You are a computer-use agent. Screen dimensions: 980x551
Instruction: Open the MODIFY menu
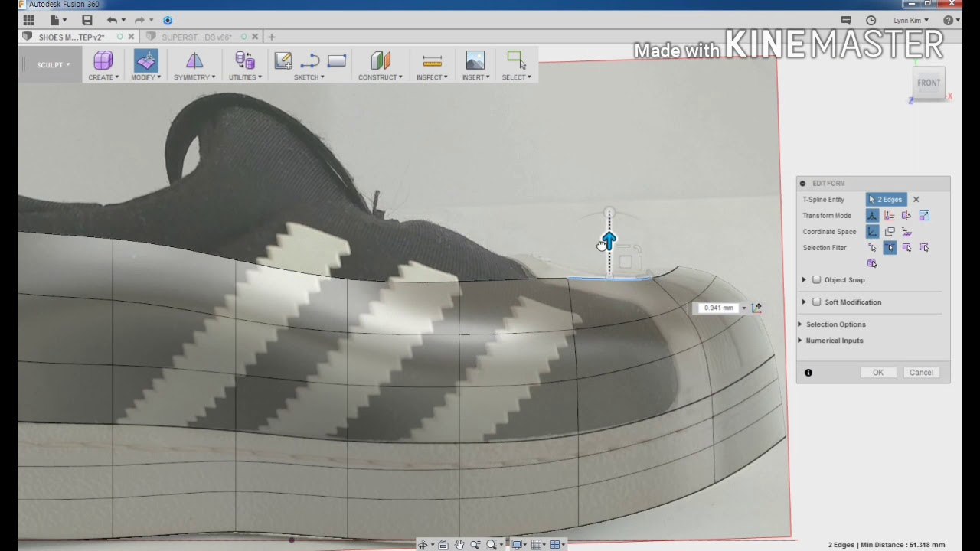[x=145, y=77]
